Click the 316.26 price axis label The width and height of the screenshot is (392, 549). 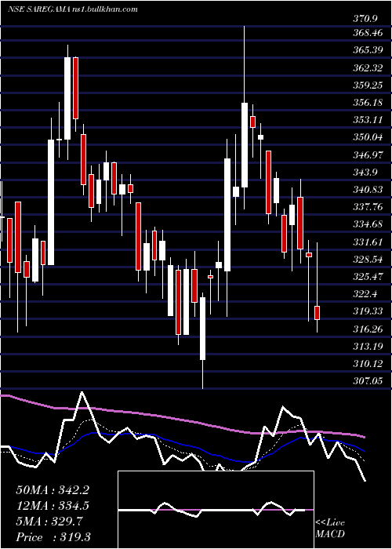(x=368, y=329)
